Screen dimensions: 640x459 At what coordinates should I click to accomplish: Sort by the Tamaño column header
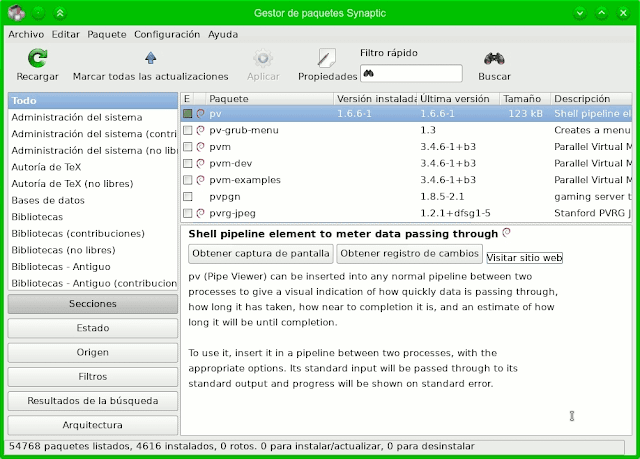pyautogui.click(x=525, y=99)
